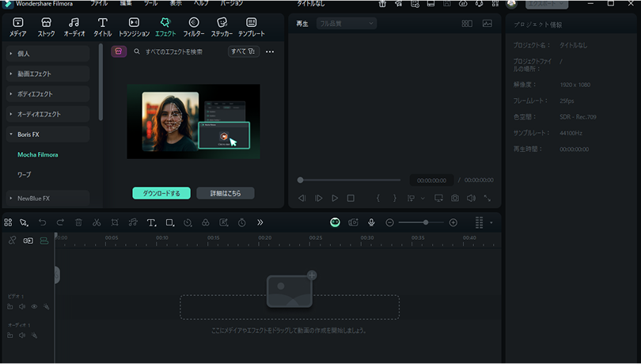Click the green AI assistant robot icon
The height and width of the screenshot is (364, 641).
(335, 222)
